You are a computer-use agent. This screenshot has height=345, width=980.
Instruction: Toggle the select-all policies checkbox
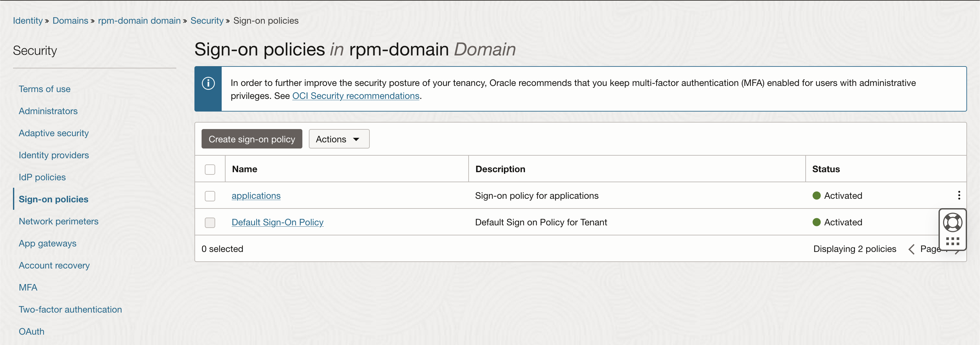coord(210,170)
